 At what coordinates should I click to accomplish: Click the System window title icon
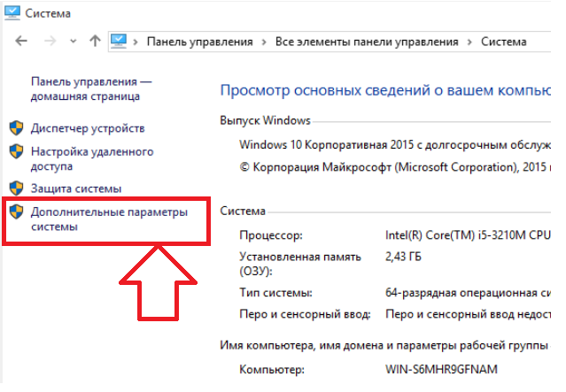12,13
